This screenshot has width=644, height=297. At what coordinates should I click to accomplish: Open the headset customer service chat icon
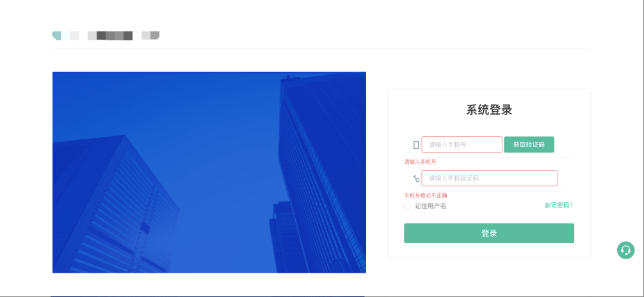click(x=625, y=250)
